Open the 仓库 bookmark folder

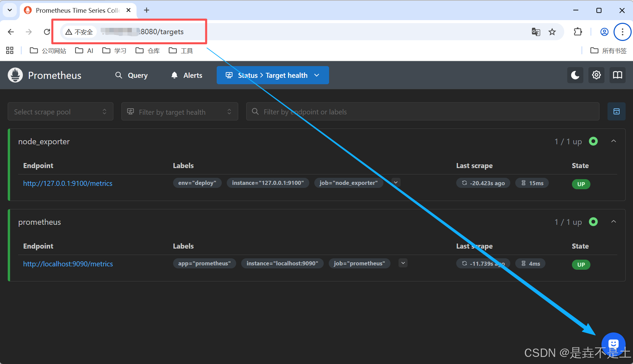coord(148,50)
